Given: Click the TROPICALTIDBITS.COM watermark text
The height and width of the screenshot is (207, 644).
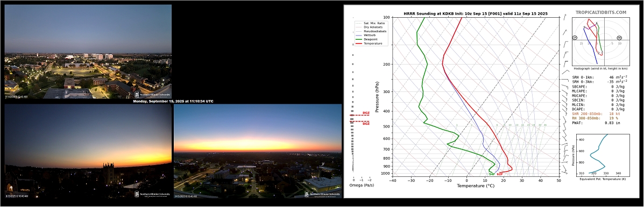Looking at the screenshot, I should pos(601,13).
